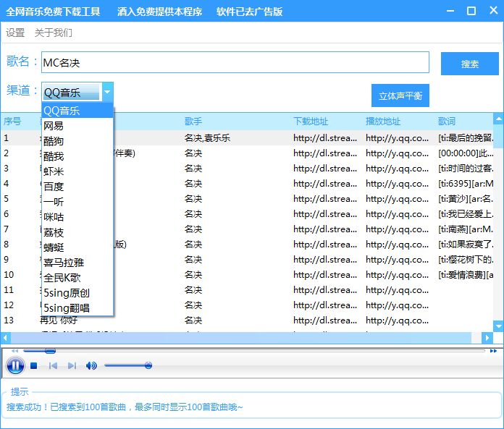Image resolution: width=504 pixels, height=429 pixels.
Task: Click the 搜索 button
Action: click(470, 64)
